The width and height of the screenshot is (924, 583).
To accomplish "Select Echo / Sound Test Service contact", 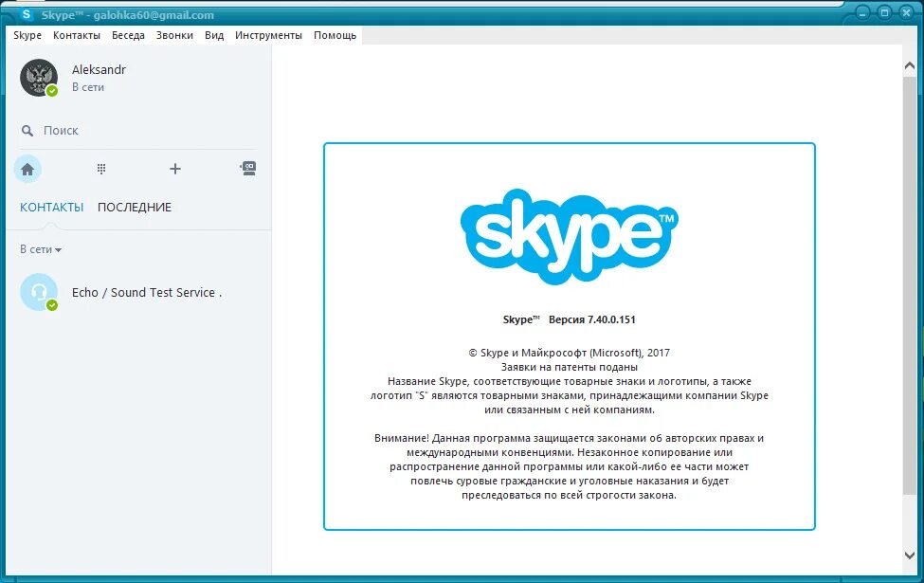I will (138, 292).
